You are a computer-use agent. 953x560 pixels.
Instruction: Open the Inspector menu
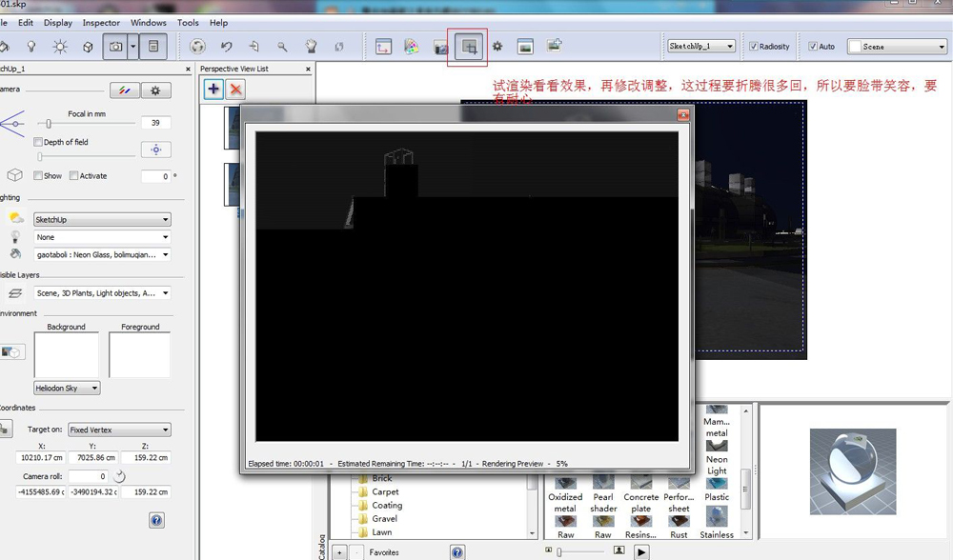pos(101,22)
